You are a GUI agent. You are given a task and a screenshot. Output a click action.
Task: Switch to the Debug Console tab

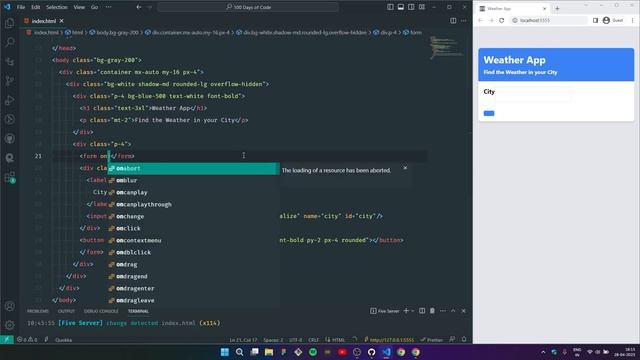tap(101, 311)
